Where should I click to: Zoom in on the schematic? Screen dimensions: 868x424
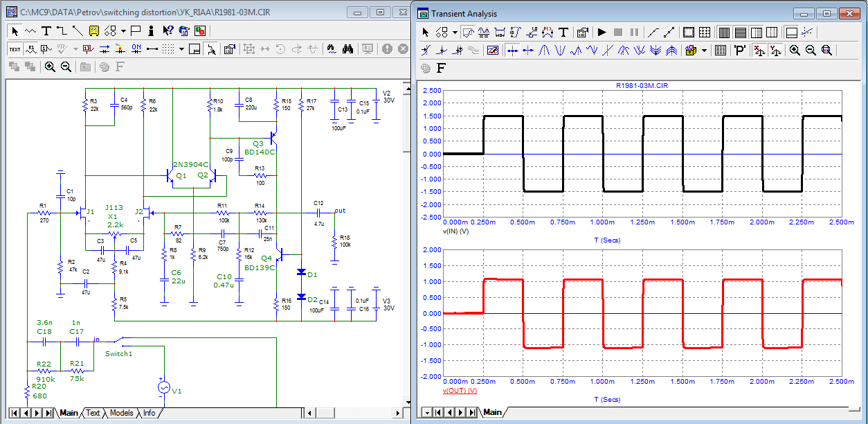pyautogui.click(x=50, y=67)
